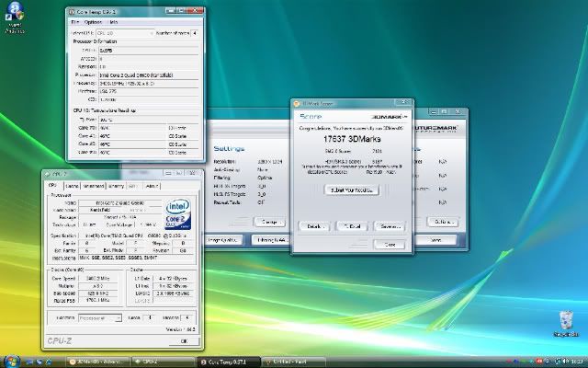Click the OK button in CPU-Z
This screenshot has height=368, width=588.
[184, 341]
